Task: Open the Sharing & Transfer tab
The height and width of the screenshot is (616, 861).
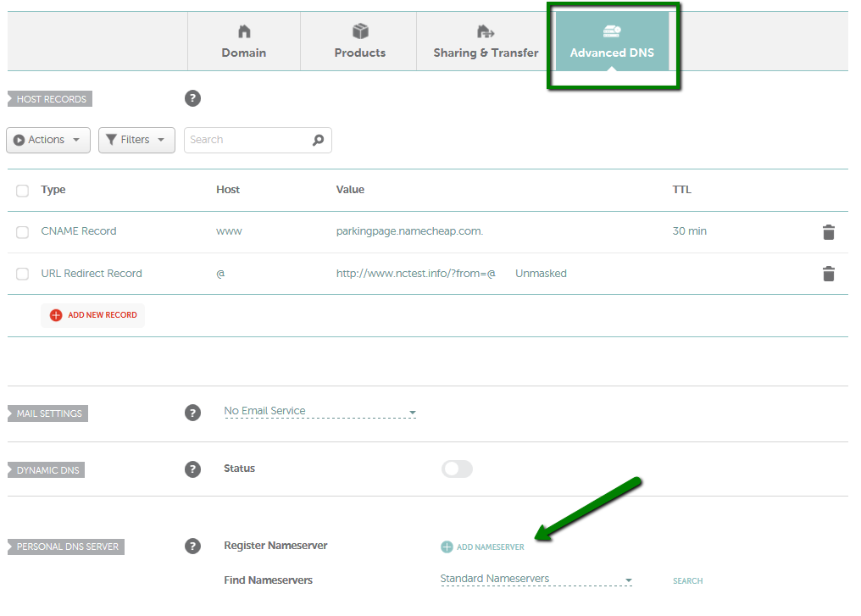Action: 485,42
